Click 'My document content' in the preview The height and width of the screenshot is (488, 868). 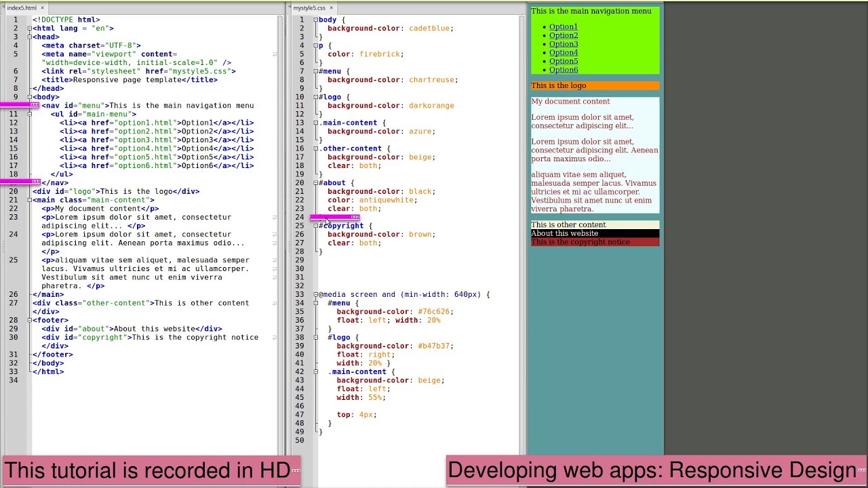click(x=570, y=102)
